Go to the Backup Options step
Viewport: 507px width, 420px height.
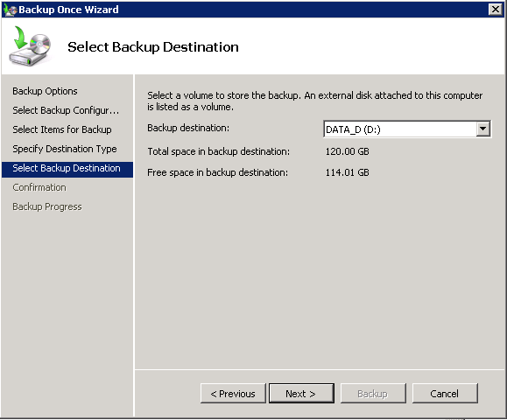point(45,91)
